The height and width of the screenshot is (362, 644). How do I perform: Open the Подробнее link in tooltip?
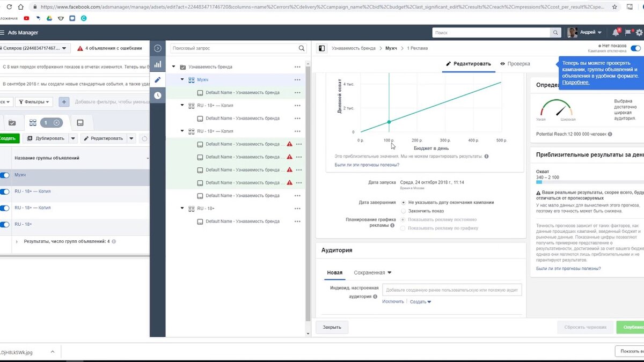tap(575, 82)
